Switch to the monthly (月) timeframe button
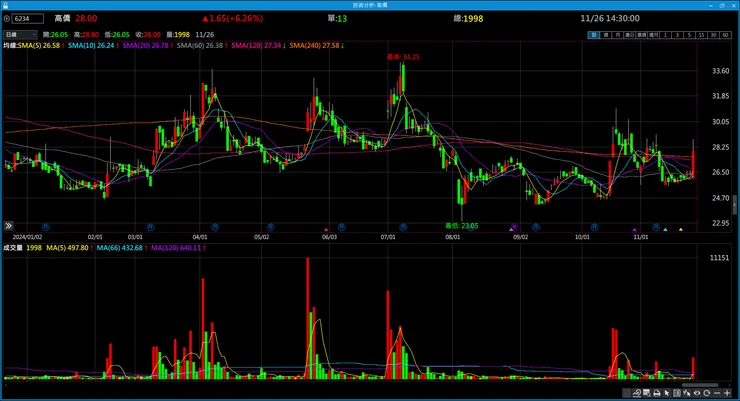This screenshot has height=401, width=740. (x=617, y=35)
